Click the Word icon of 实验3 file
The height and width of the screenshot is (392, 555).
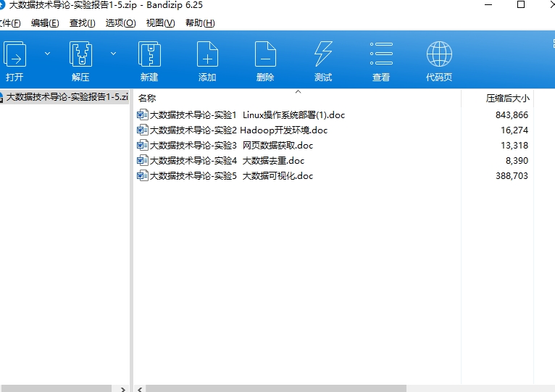[x=142, y=145]
